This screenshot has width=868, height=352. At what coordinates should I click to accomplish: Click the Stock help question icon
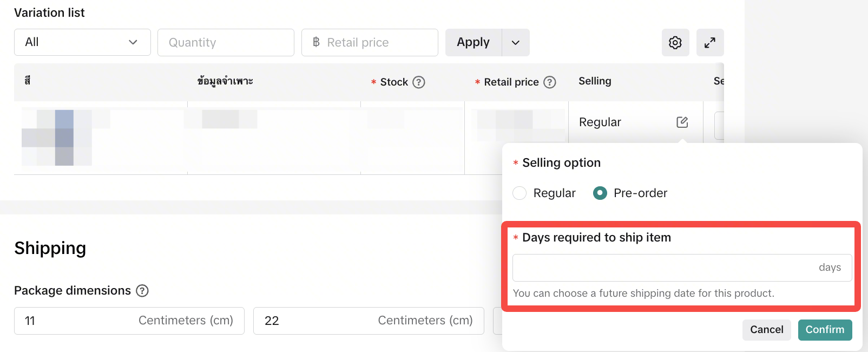[x=419, y=82]
